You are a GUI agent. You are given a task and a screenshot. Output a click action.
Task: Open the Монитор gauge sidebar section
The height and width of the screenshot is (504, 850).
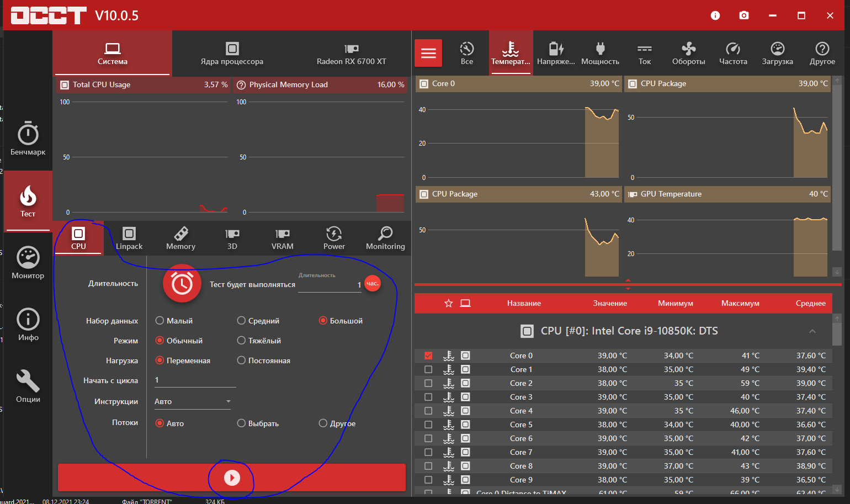click(x=28, y=263)
